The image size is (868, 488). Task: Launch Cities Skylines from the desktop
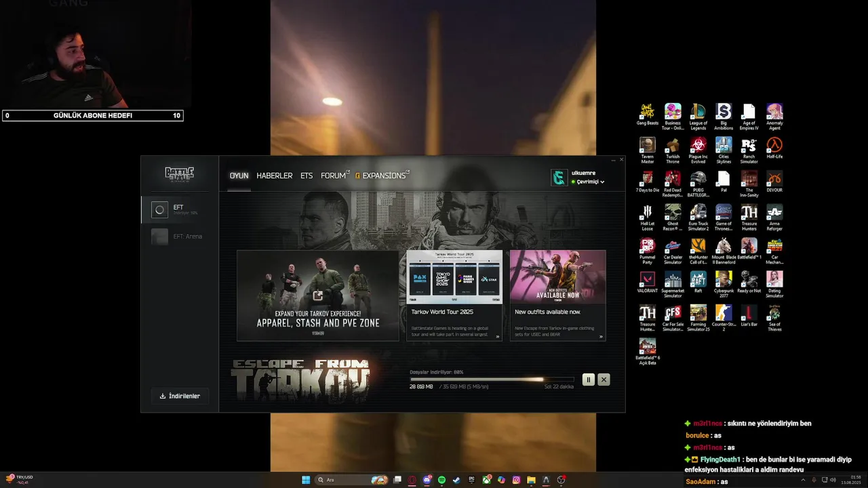pos(724,150)
